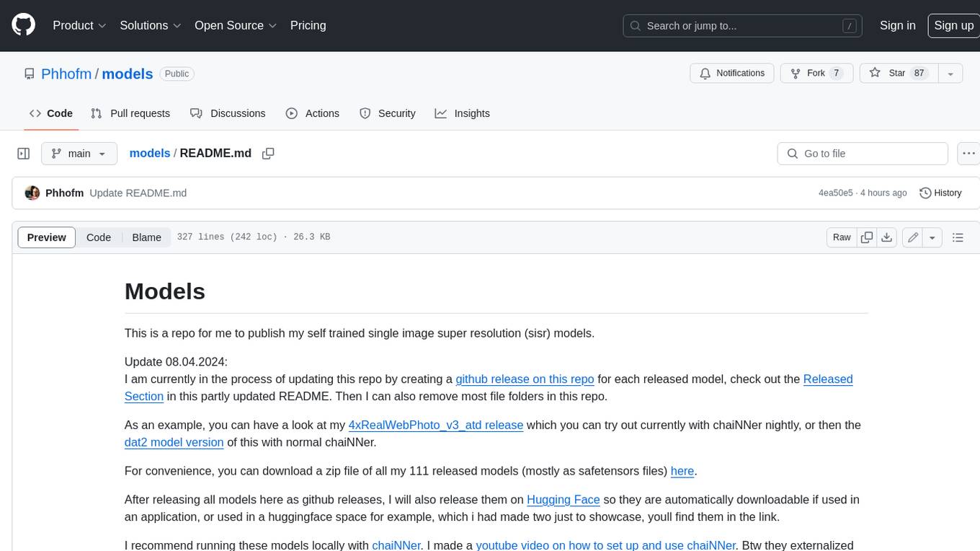Open the dat2 model version link
The width and height of the screenshot is (980, 551).
174,442
